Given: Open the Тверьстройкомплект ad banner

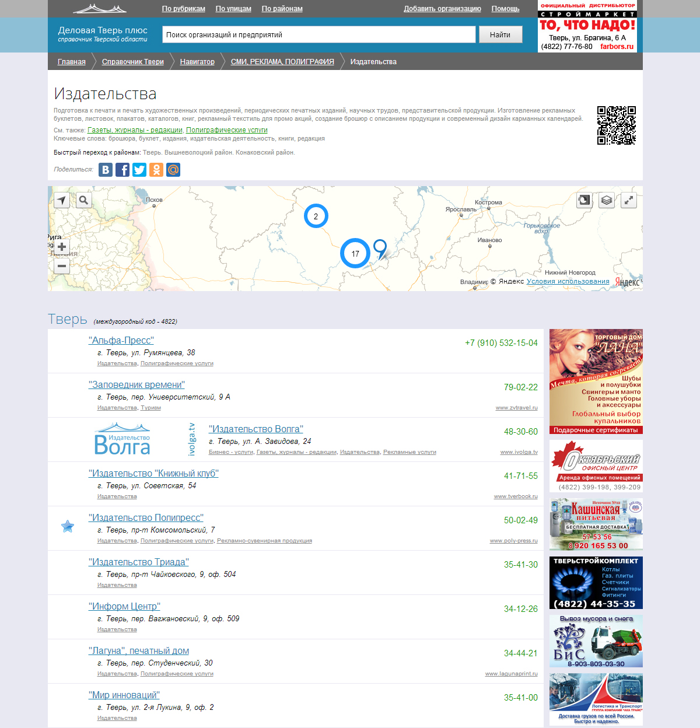Looking at the screenshot, I should [x=596, y=583].
